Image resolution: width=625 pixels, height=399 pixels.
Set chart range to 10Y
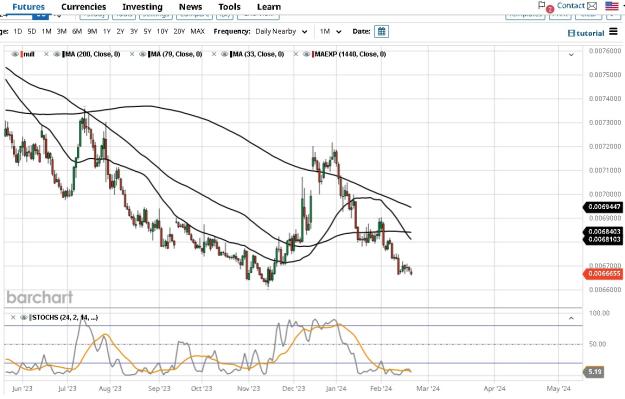162,31
